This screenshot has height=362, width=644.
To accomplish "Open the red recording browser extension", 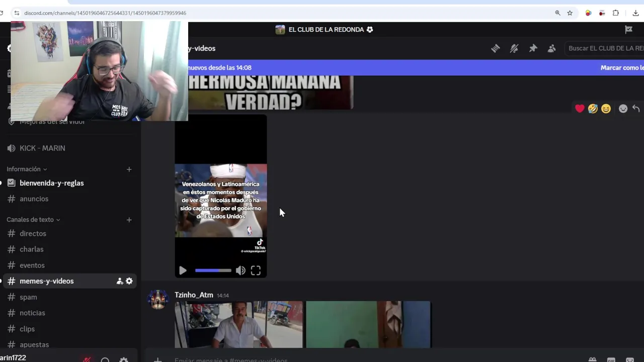I will coord(602,13).
